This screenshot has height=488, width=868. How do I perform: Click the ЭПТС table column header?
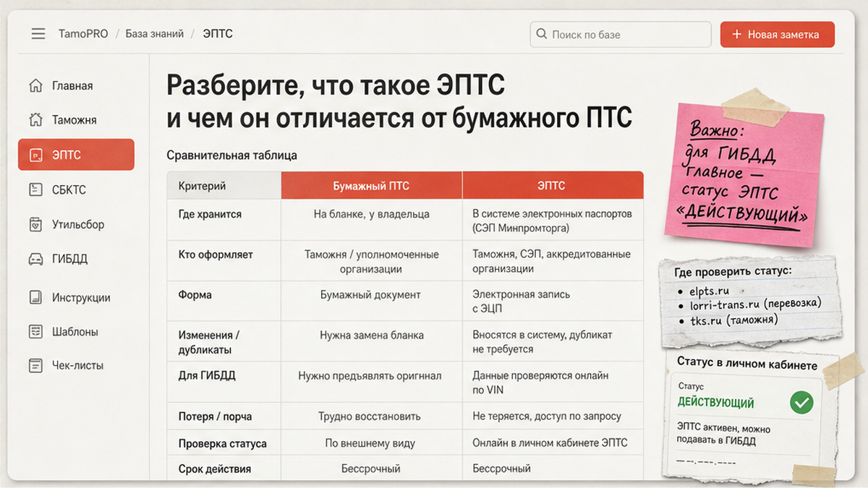(x=553, y=186)
